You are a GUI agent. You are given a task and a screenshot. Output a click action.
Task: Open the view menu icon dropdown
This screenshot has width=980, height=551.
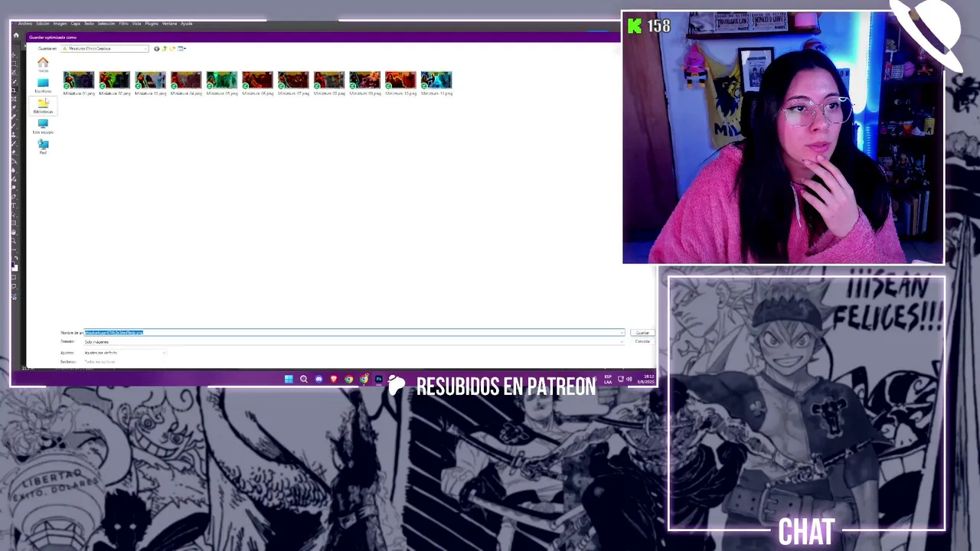click(x=181, y=48)
